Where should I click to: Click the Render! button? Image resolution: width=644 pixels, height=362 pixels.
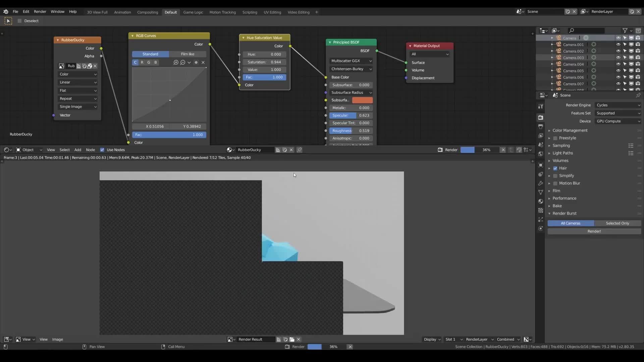594,231
